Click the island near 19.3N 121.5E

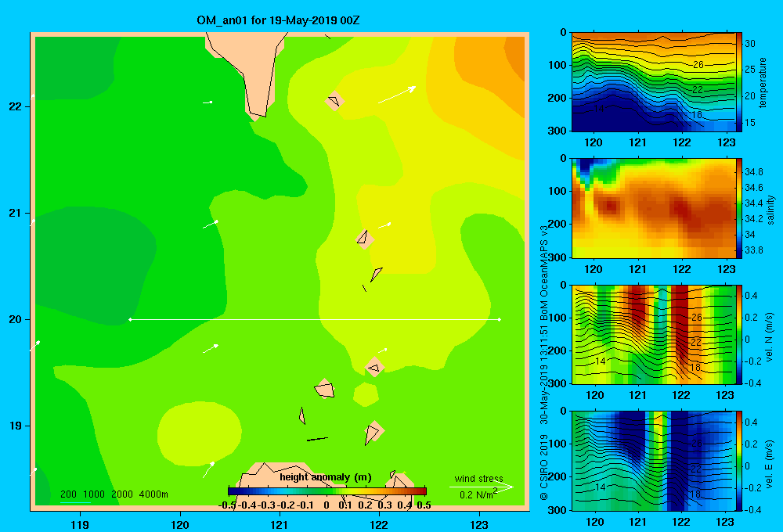[x=325, y=390]
